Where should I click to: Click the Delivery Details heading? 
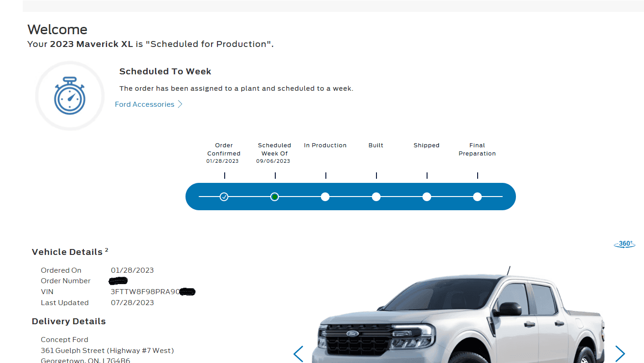click(x=69, y=322)
